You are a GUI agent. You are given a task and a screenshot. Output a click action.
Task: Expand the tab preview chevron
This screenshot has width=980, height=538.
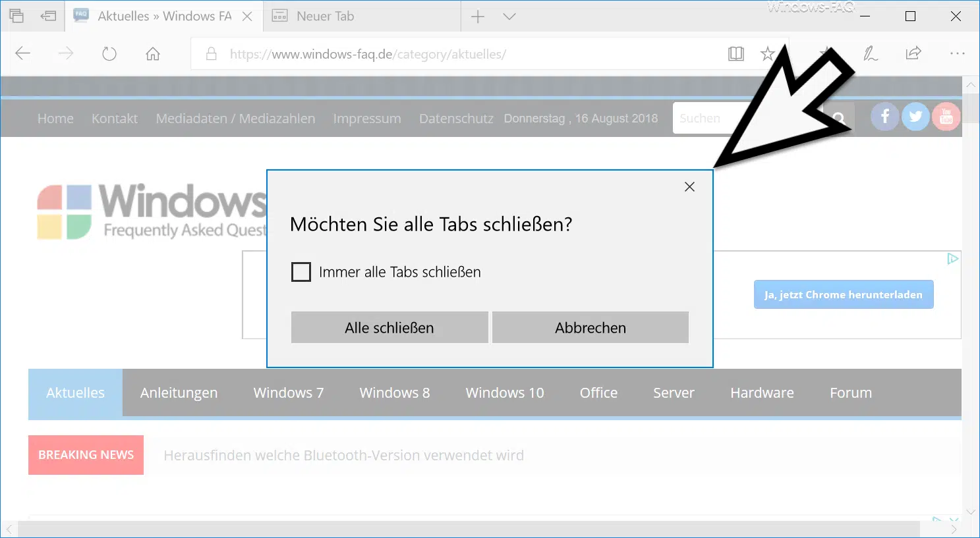(509, 16)
